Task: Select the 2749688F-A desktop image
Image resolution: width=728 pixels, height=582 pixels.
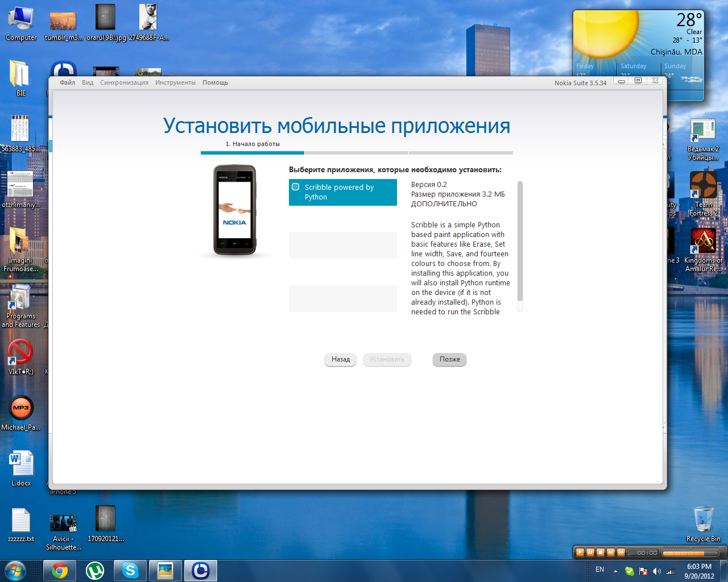Action: pyautogui.click(x=148, y=23)
